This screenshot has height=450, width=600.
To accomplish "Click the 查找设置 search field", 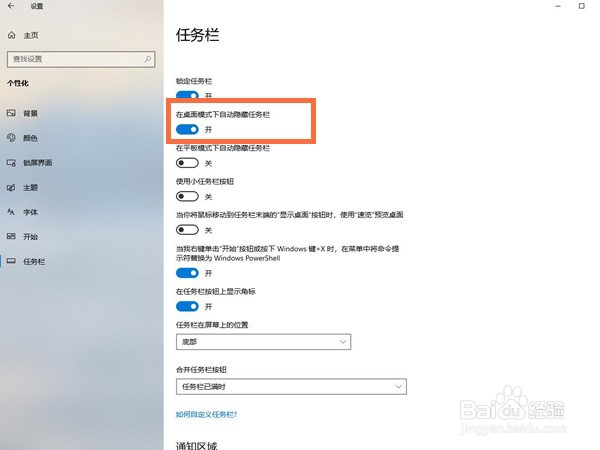I will [x=81, y=59].
